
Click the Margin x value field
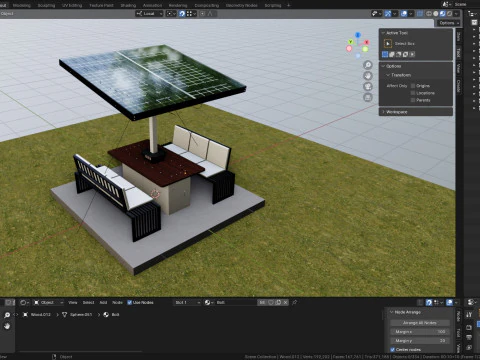pos(420,332)
